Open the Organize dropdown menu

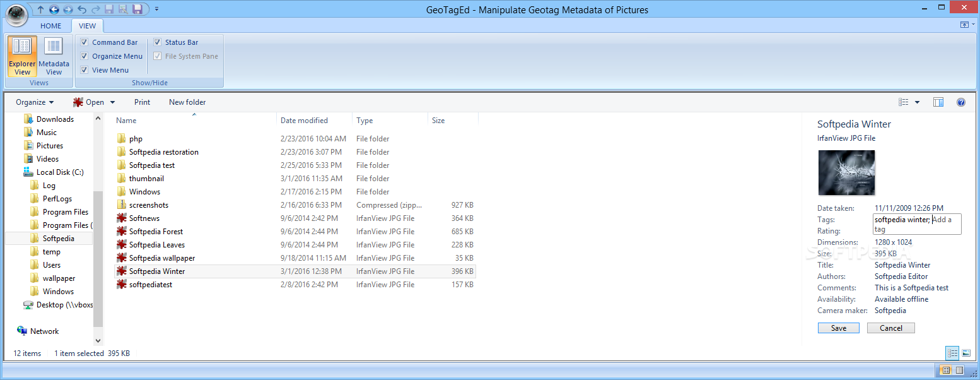(x=35, y=102)
